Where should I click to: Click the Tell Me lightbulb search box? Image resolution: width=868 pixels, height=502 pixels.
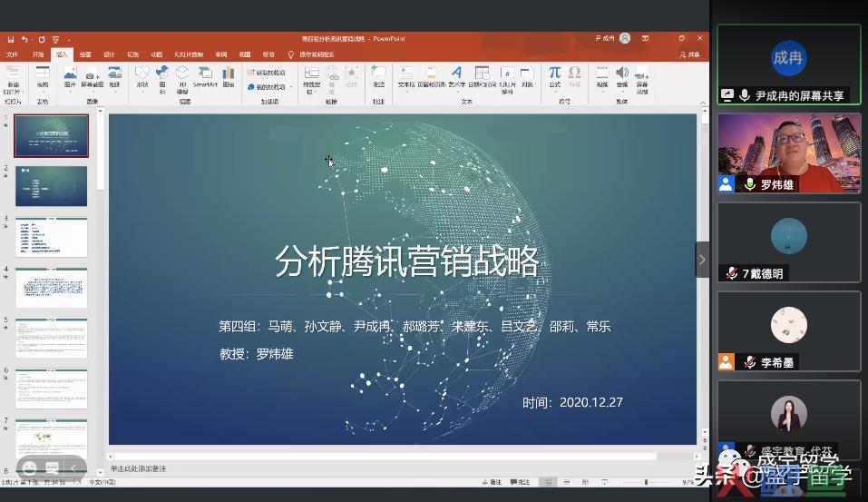click(x=311, y=54)
